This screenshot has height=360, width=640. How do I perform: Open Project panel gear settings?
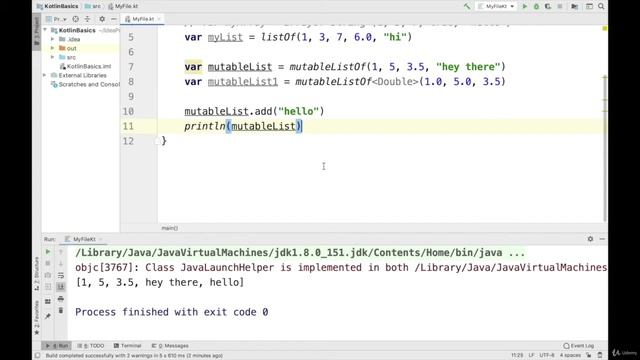point(102,19)
